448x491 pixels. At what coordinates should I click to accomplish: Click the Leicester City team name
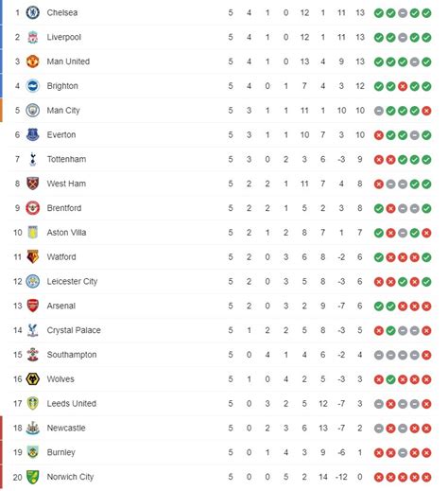coord(72,281)
